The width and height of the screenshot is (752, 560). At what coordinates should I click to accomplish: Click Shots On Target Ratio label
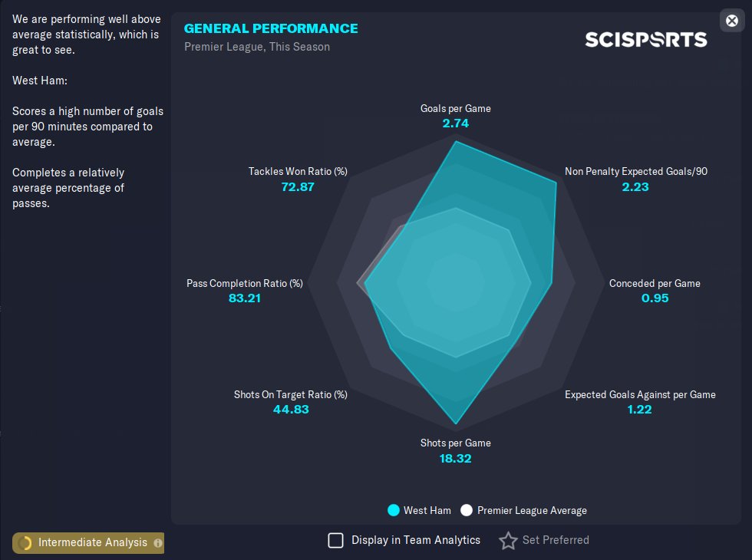tap(291, 394)
